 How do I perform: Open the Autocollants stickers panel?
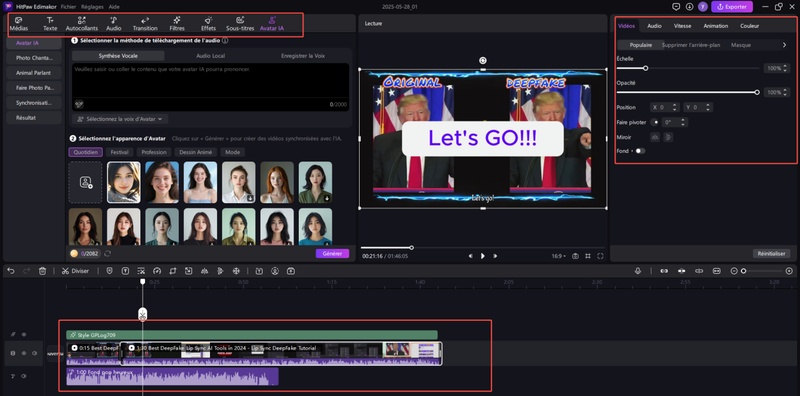[82, 24]
